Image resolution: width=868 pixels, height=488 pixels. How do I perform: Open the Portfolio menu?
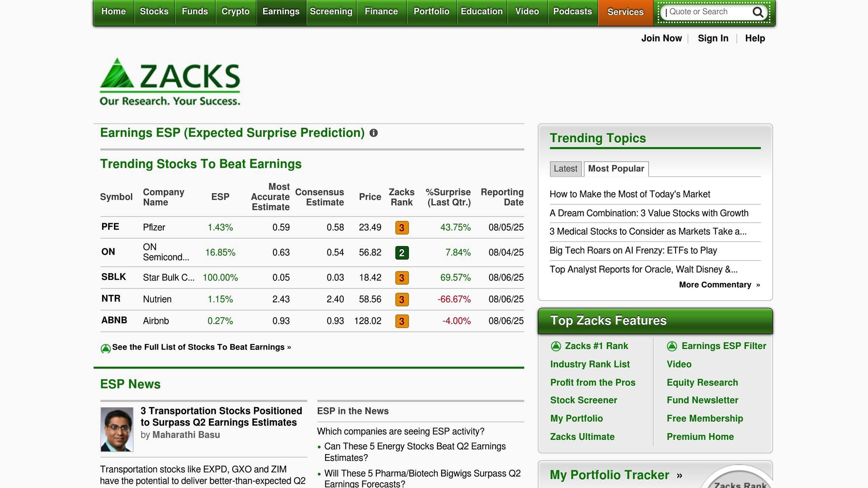431,12
